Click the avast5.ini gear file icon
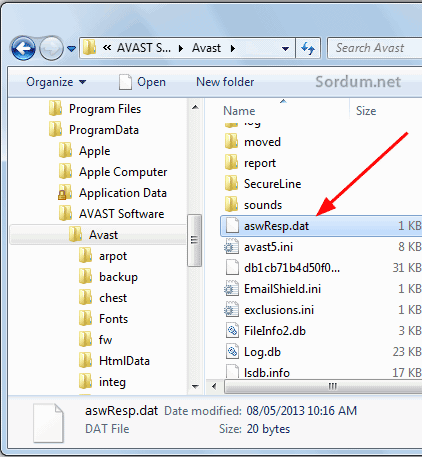The height and width of the screenshot is (457, 422). tap(231, 247)
